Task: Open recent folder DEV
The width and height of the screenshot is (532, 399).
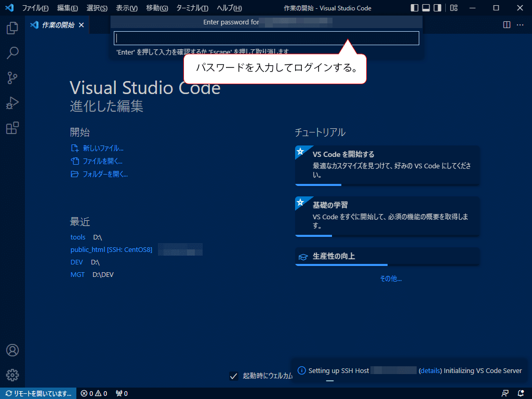Action: pyautogui.click(x=76, y=262)
